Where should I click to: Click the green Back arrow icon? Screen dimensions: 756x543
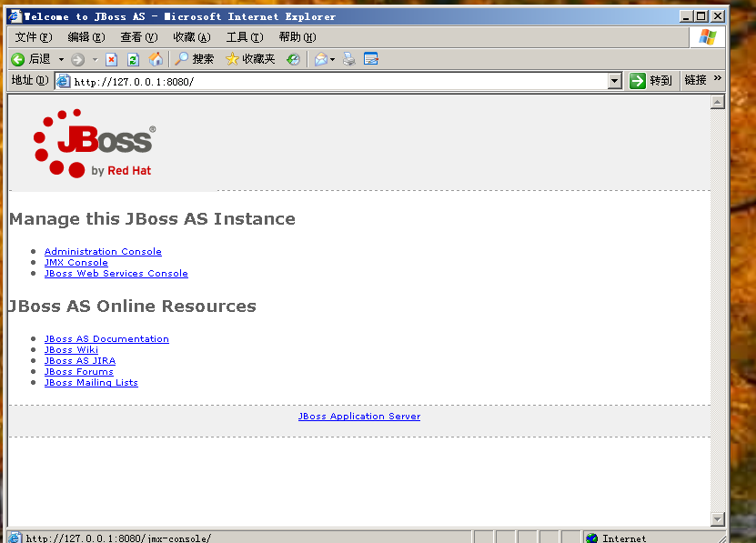point(18,59)
